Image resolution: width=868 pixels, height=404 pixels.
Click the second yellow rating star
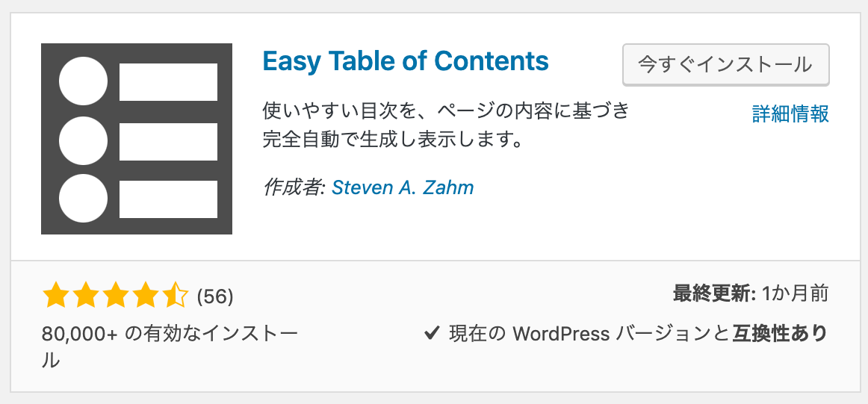(x=84, y=295)
